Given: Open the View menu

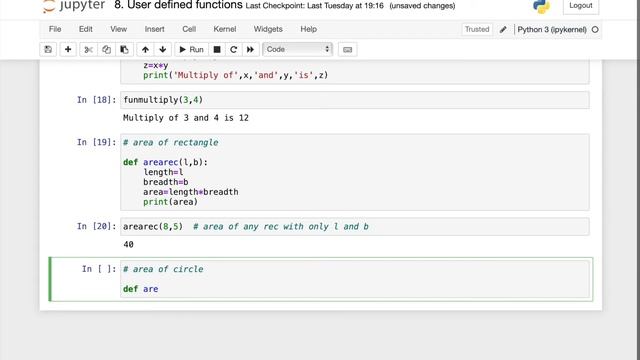Looking at the screenshot, I should pyautogui.click(x=118, y=29).
